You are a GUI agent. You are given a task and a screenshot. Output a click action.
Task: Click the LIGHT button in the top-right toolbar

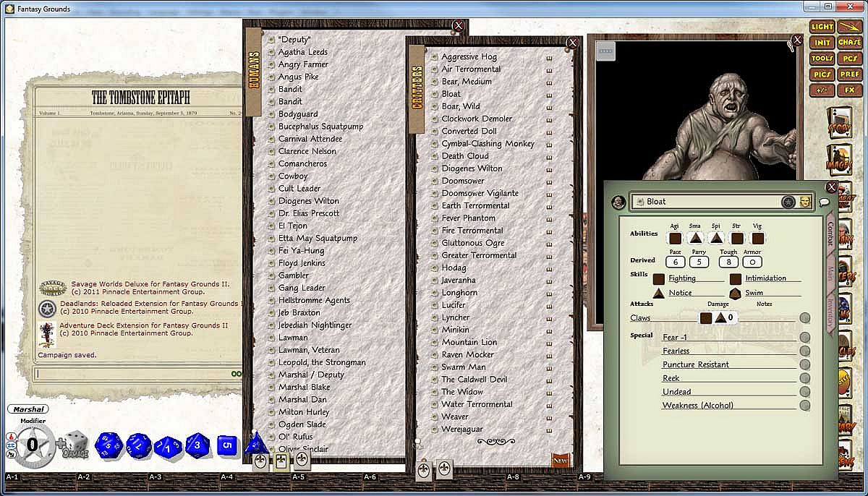(822, 27)
